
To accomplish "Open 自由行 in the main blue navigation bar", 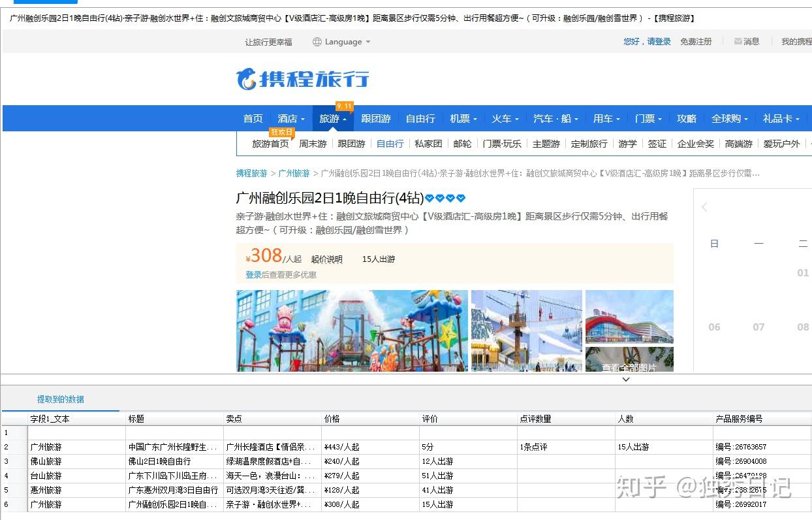I will pos(420,119).
